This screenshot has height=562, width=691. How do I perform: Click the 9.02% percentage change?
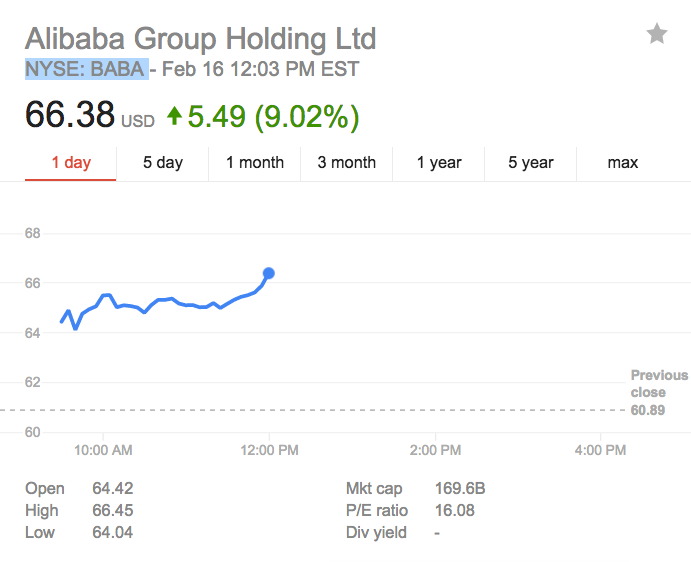click(x=307, y=116)
